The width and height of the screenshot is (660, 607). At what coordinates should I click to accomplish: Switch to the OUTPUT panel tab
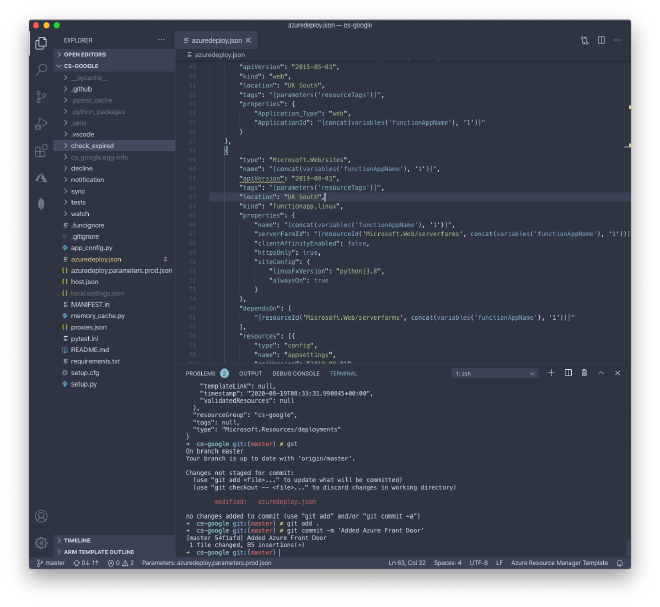tap(250, 373)
